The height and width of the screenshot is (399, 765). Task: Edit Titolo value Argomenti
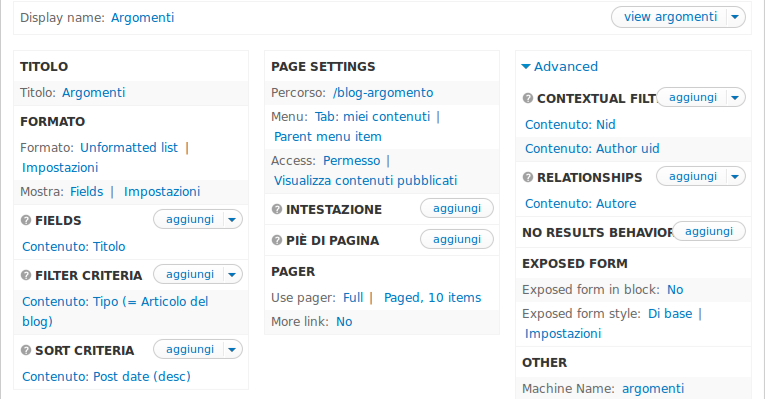pos(94,93)
